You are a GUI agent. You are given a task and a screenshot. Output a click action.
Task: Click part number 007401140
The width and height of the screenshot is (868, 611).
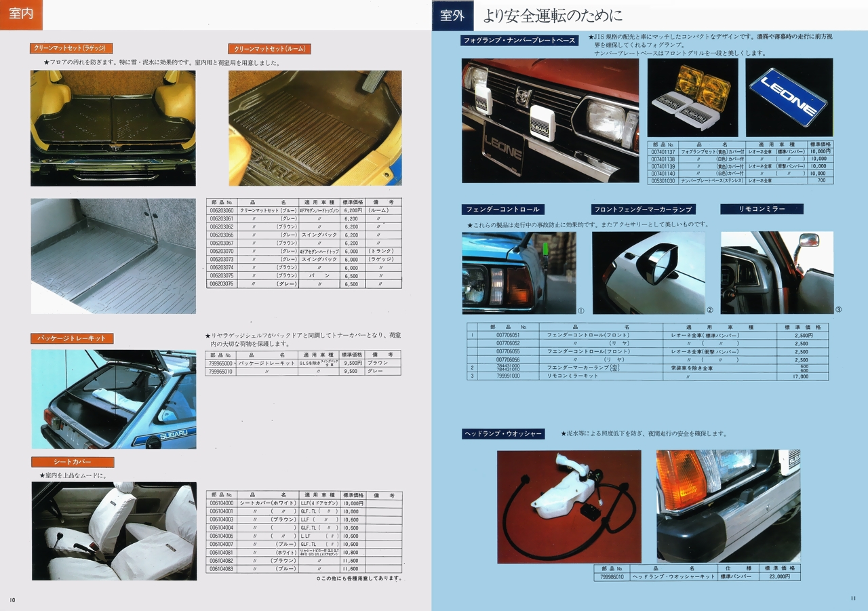(663, 174)
